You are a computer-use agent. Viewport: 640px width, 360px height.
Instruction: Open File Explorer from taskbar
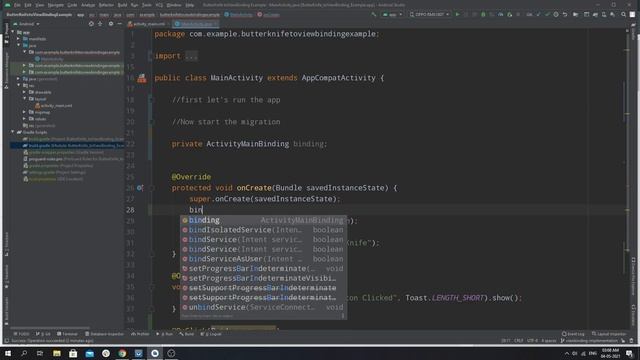tap(57, 353)
